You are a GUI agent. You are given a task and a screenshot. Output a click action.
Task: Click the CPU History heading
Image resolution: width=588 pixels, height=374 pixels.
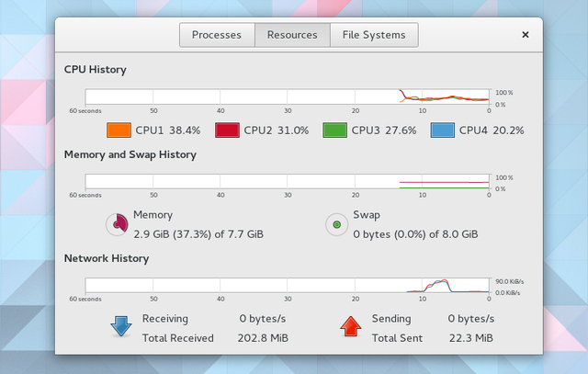tap(96, 70)
